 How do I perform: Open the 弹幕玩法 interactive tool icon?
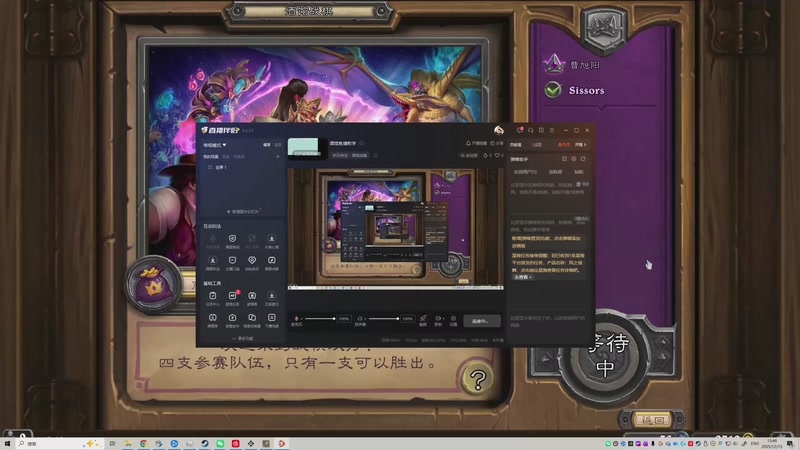(213, 262)
